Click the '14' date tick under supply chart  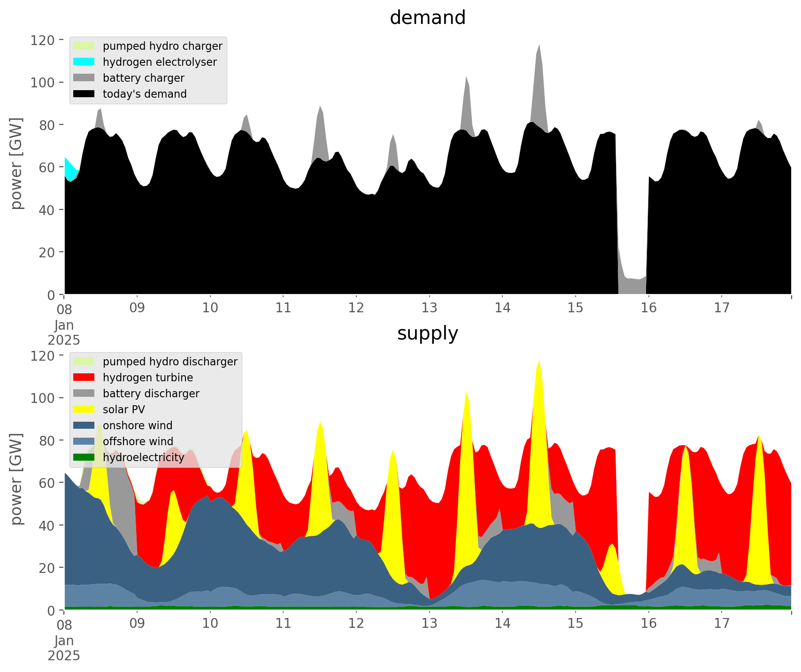(x=502, y=624)
